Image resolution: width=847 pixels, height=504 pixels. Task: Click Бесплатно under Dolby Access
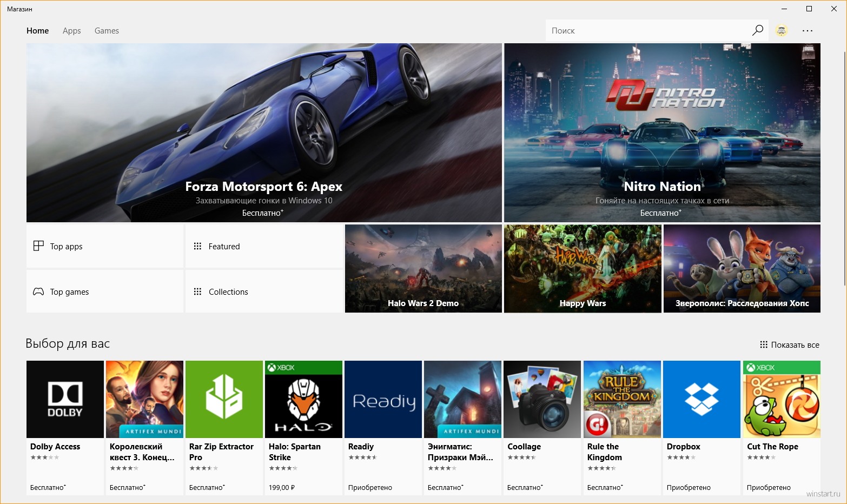coord(48,487)
